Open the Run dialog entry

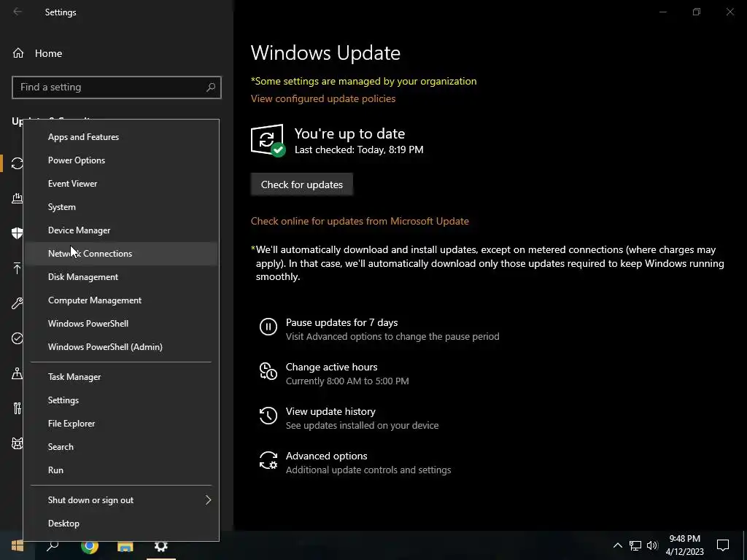click(121, 470)
